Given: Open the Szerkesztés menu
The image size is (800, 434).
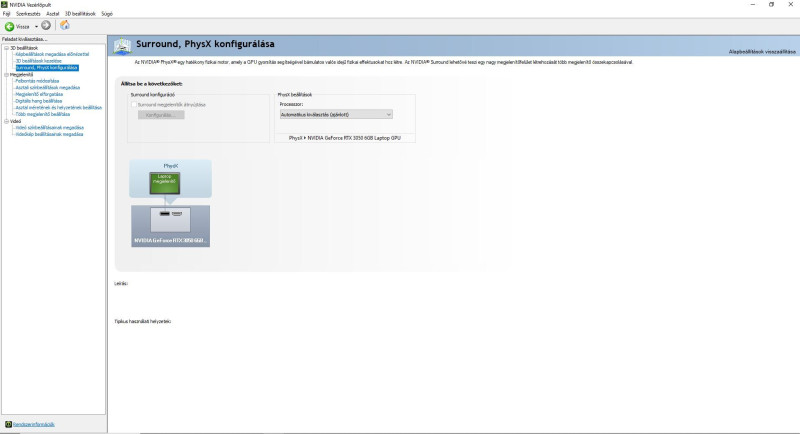Looking at the screenshot, I should pyautogui.click(x=28, y=14).
